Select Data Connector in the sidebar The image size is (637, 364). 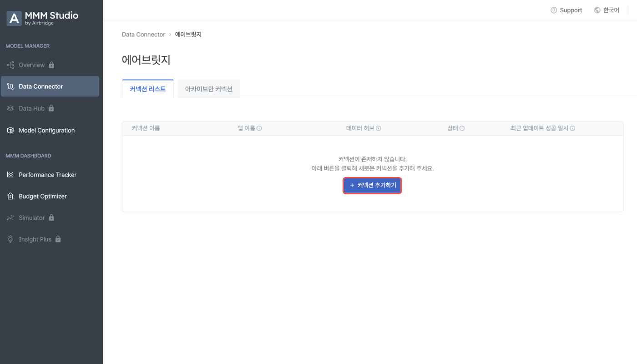pyautogui.click(x=50, y=86)
